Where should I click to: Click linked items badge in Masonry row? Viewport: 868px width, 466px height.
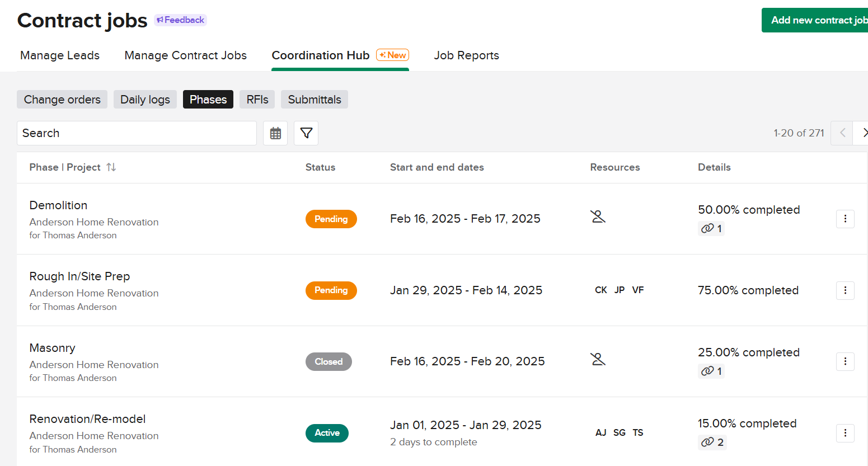(x=711, y=371)
